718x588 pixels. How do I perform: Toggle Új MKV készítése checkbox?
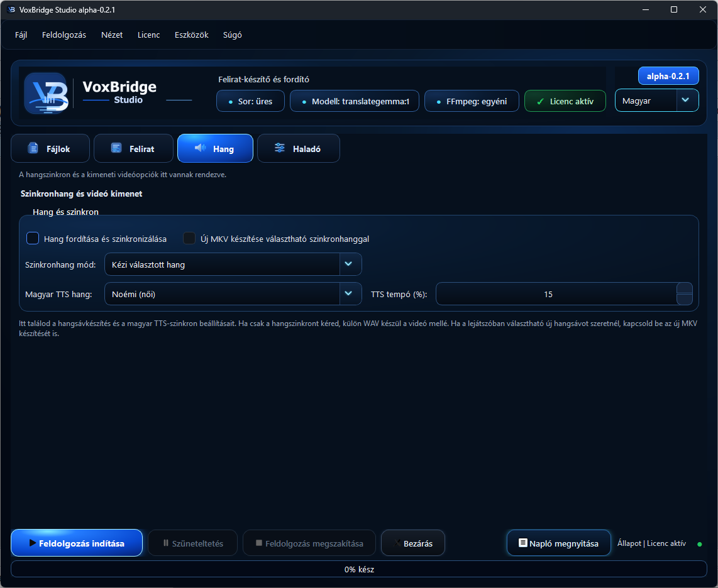189,238
